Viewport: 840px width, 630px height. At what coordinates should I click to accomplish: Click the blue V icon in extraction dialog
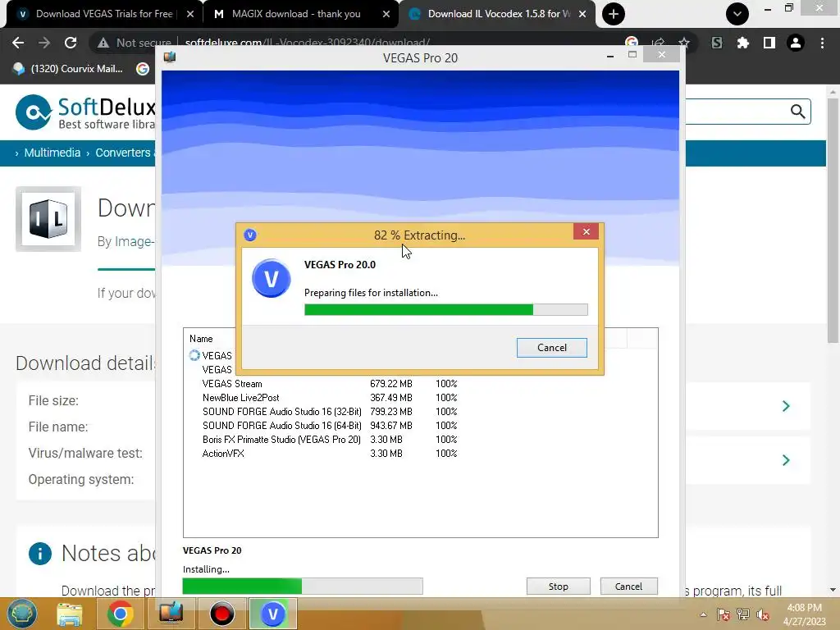coord(271,279)
